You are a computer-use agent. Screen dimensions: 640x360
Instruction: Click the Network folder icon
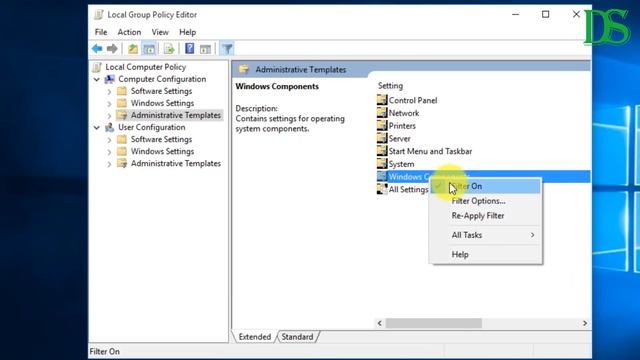(382, 112)
